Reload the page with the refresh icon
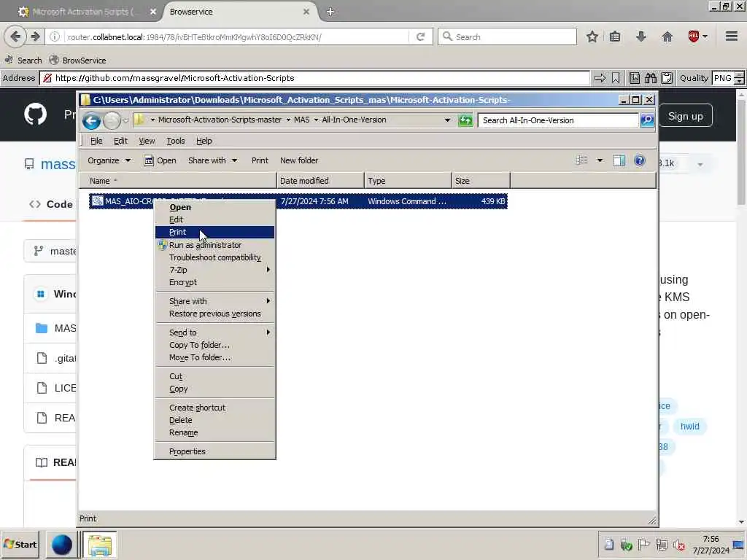Screen dimensions: 747x560 tap(420, 36)
